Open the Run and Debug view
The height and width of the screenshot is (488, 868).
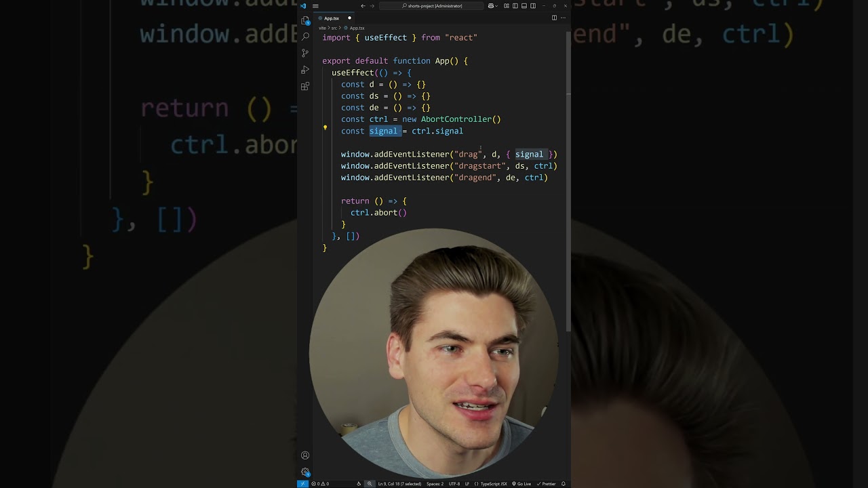click(305, 70)
